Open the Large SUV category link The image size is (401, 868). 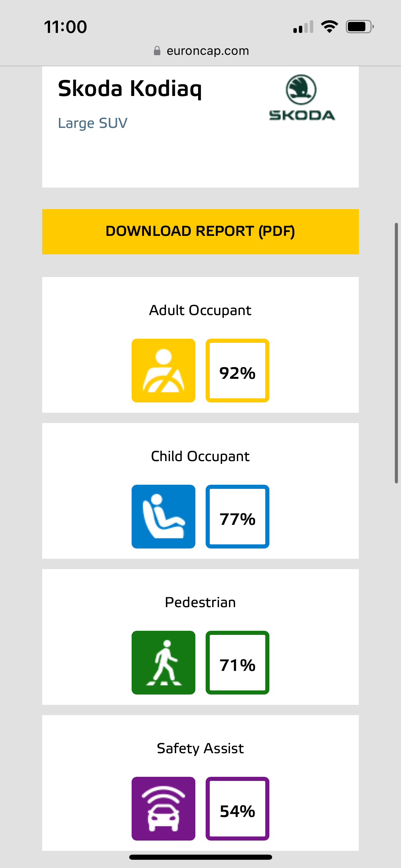click(x=93, y=123)
